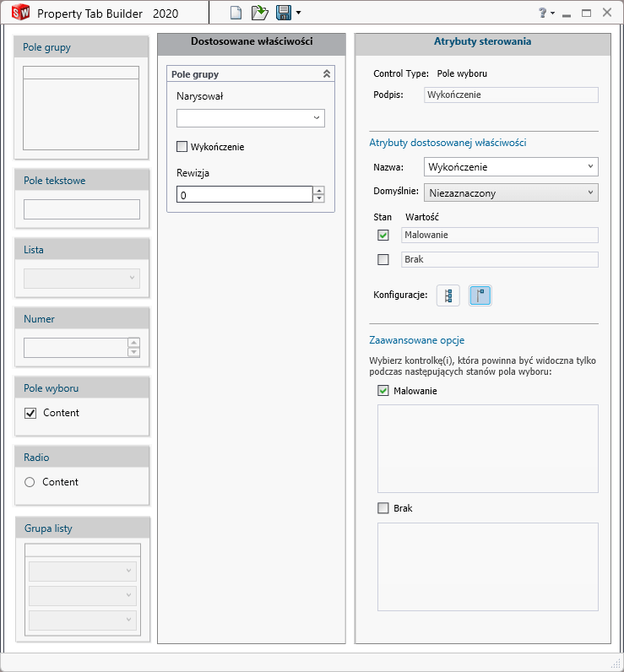This screenshot has width=624, height=672.
Task: Click the Brak value field
Action: (x=500, y=259)
